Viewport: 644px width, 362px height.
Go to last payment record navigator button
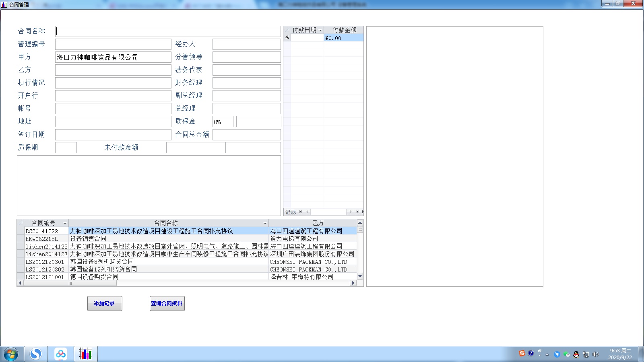coord(357,212)
